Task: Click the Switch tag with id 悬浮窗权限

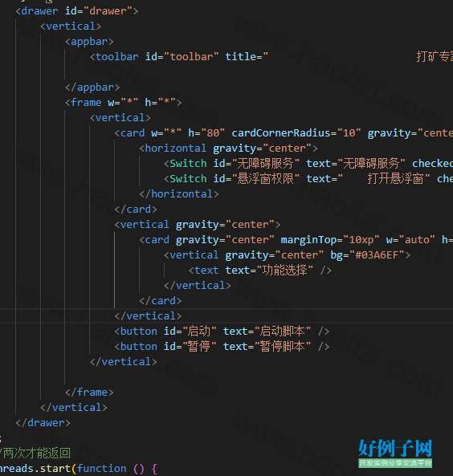Action: pyautogui.click(x=308, y=178)
